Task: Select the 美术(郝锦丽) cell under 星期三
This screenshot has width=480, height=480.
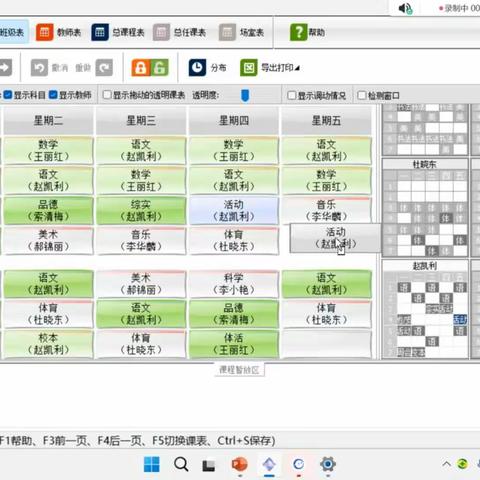Action: pyautogui.click(x=141, y=284)
